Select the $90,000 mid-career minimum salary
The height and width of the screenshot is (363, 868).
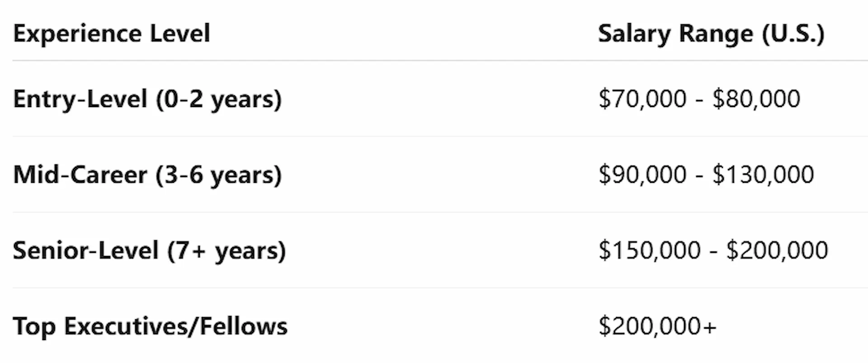click(x=642, y=175)
